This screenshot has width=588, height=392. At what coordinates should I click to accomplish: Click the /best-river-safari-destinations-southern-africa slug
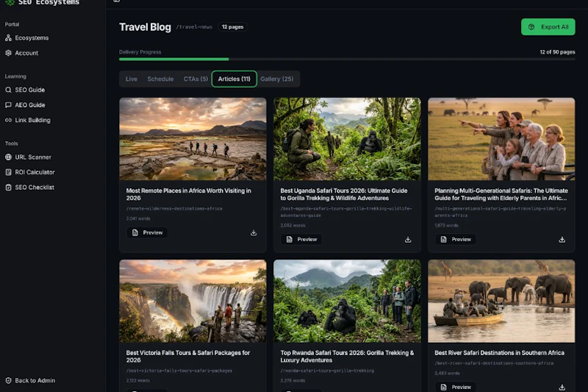[x=494, y=363]
